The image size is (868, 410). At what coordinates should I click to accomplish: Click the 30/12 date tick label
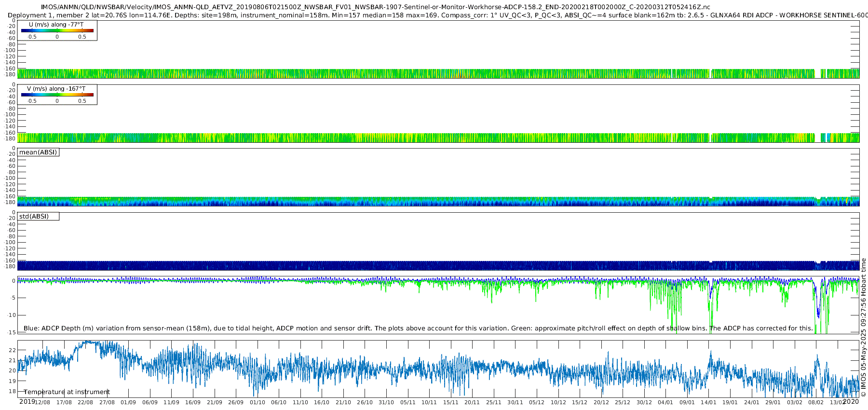tap(644, 403)
